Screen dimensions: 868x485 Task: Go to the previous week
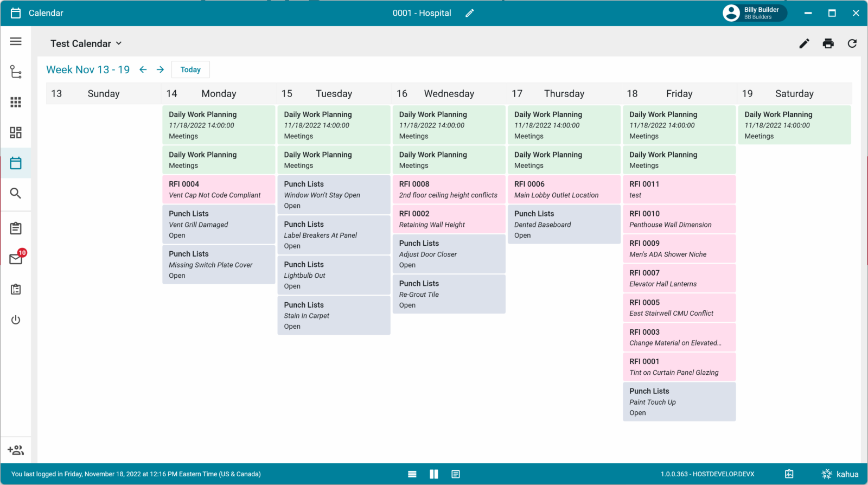pos(143,69)
